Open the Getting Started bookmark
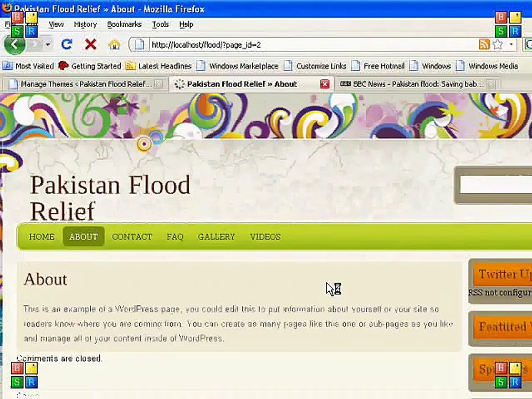The height and width of the screenshot is (399, 532). pyautogui.click(x=90, y=66)
